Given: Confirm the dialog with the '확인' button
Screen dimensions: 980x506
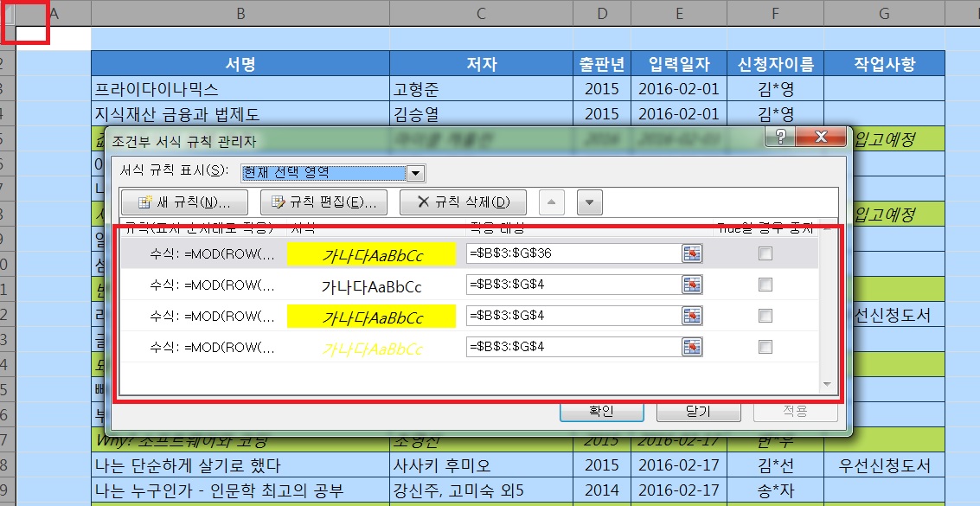Looking at the screenshot, I should coord(601,411).
